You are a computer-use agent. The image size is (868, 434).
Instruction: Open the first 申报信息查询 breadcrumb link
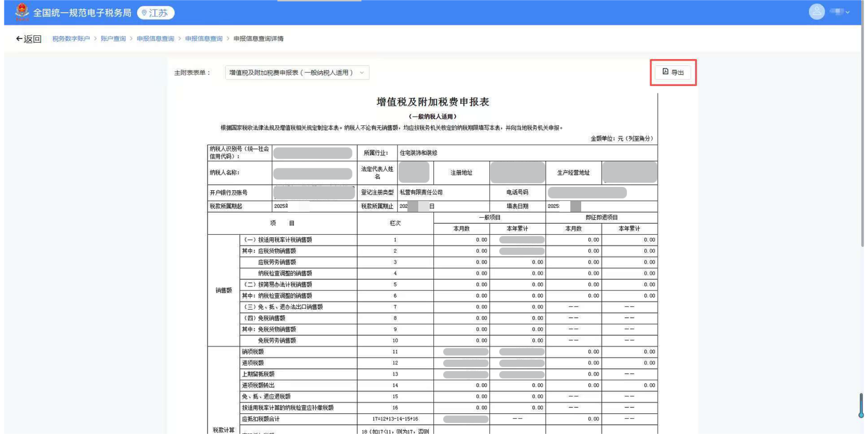pyautogui.click(x=155, y=39)
